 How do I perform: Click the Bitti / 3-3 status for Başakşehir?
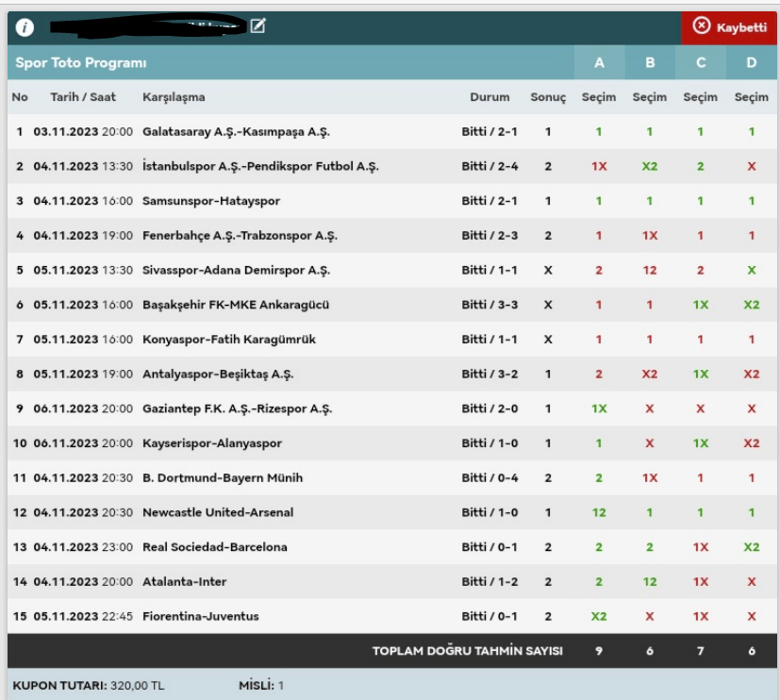(x=488, y=306)
